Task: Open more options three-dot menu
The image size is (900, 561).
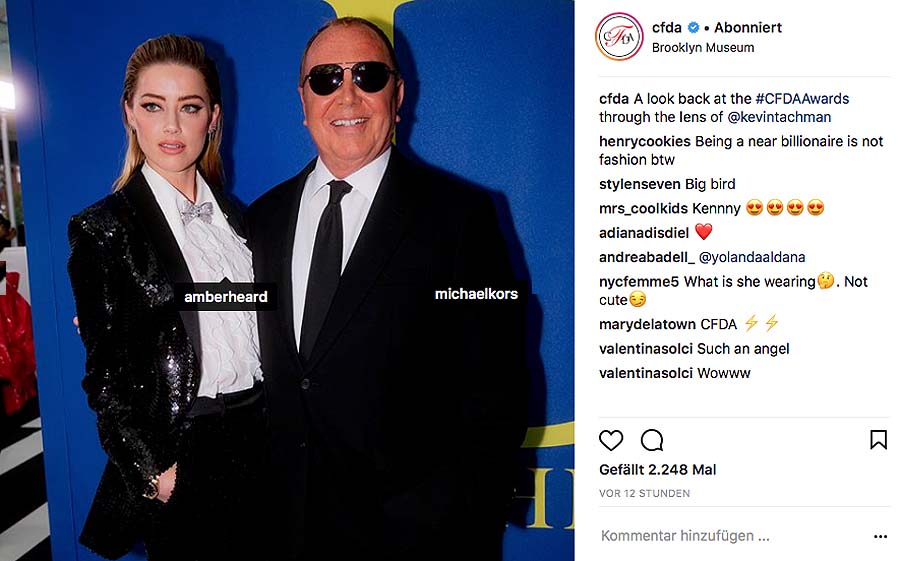Action: tap(880, 536)
